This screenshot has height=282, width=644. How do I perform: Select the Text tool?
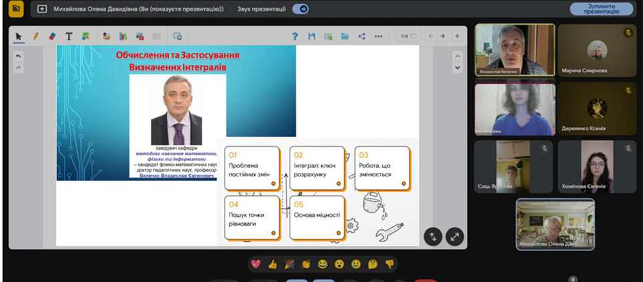(x=69, y=36)
